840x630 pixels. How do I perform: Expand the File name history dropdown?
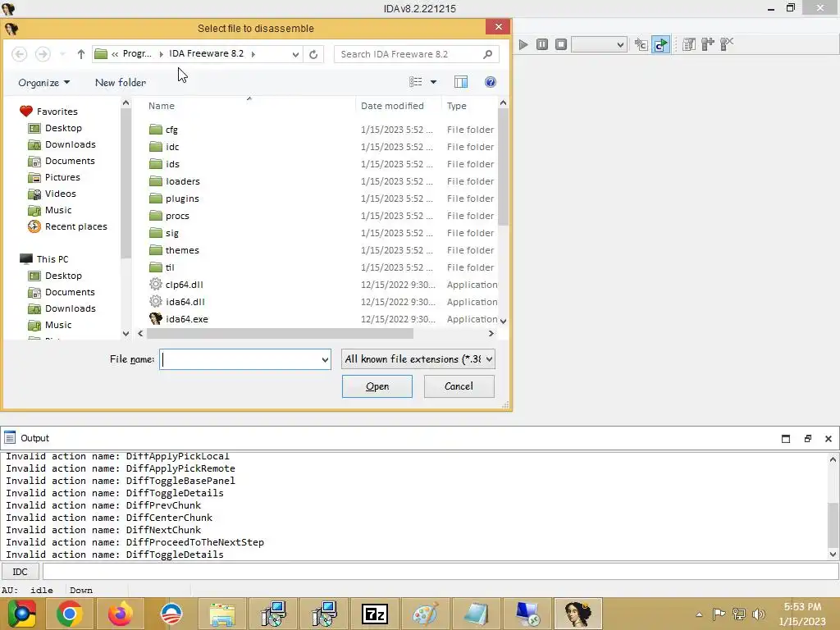point(325,359)
